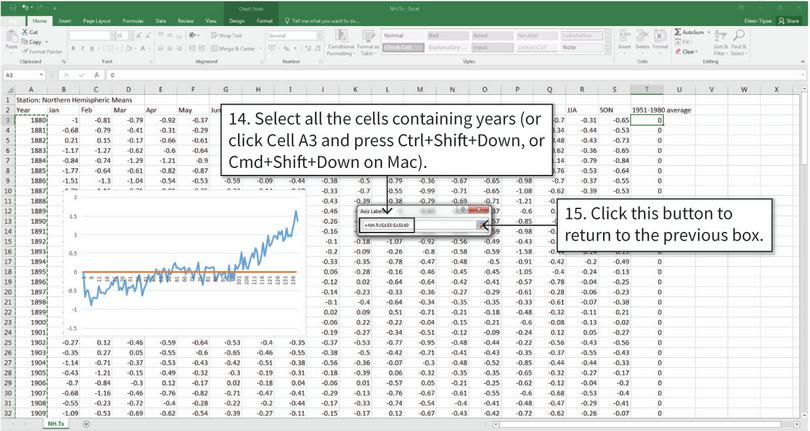
Task: Open the Clear eraser menu
Action: click(x=686, y=52)
